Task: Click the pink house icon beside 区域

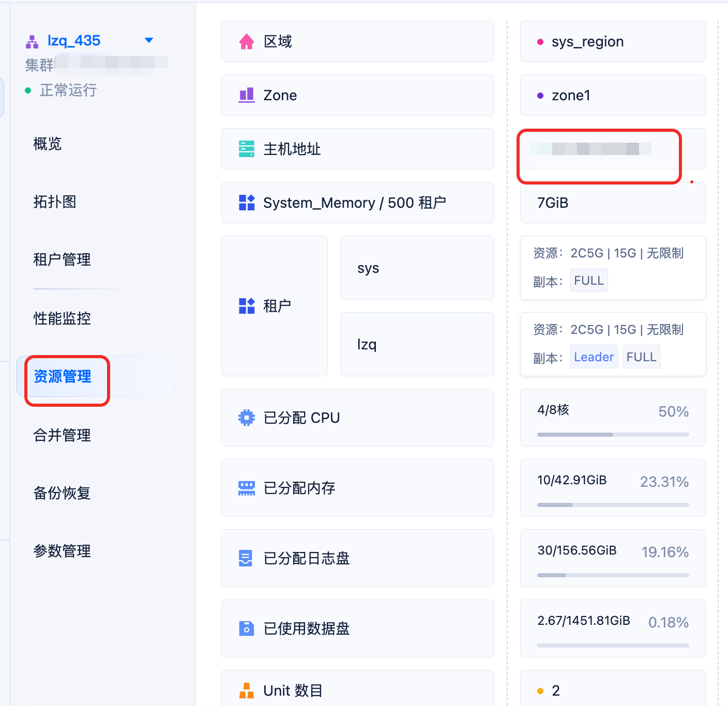Action: click(247, 41)
